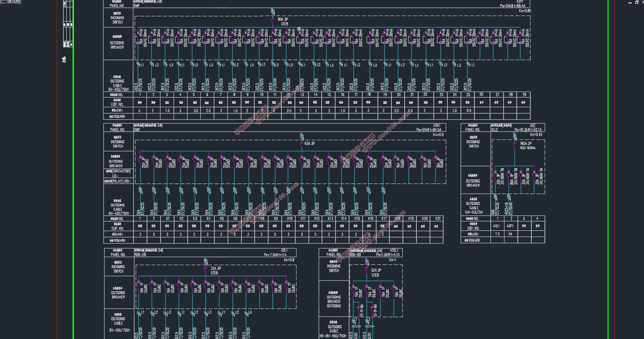
Task: Click cell K1 in A2K1 circuit row
Action: [168, 219]
